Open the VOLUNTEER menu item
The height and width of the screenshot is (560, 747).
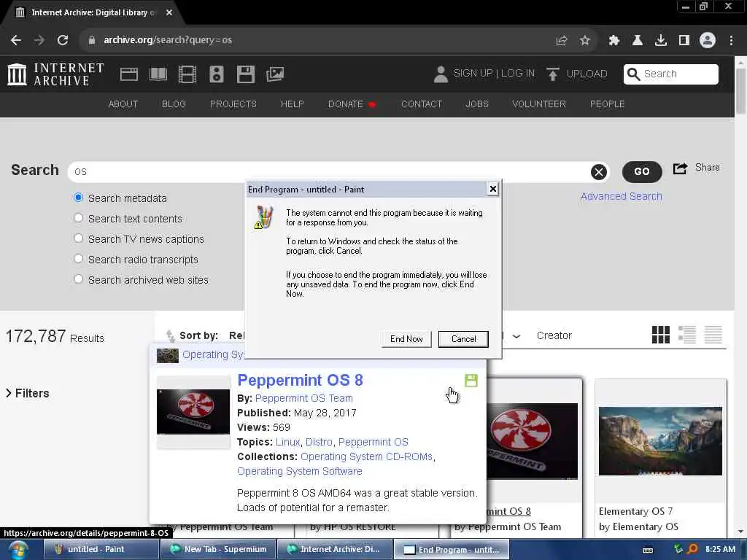539,104
